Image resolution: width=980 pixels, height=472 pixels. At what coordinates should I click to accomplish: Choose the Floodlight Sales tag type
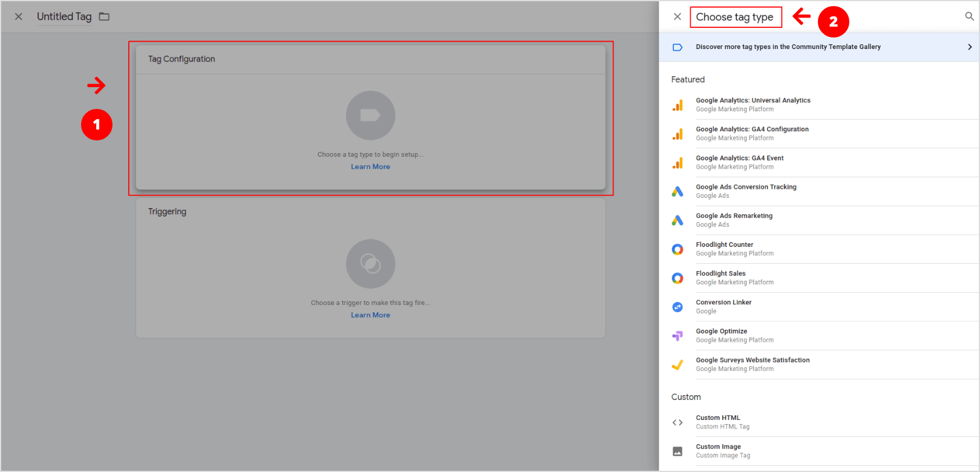pos(720,274)
